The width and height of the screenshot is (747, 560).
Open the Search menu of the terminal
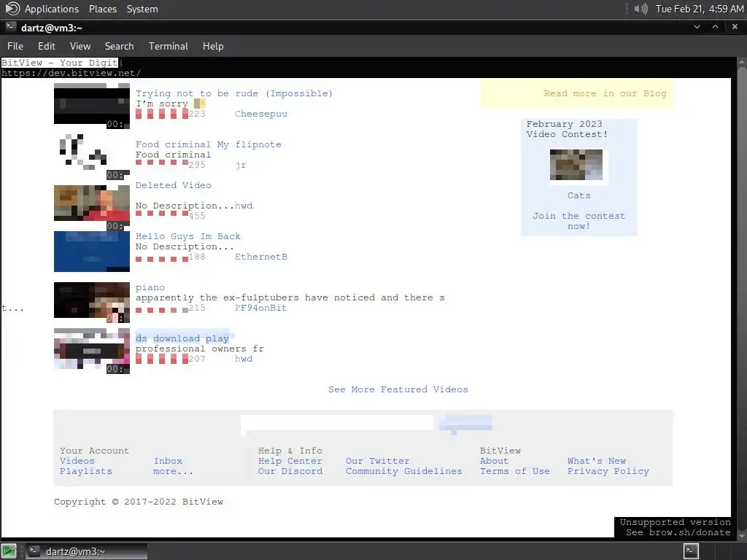(x=119, y=46)
